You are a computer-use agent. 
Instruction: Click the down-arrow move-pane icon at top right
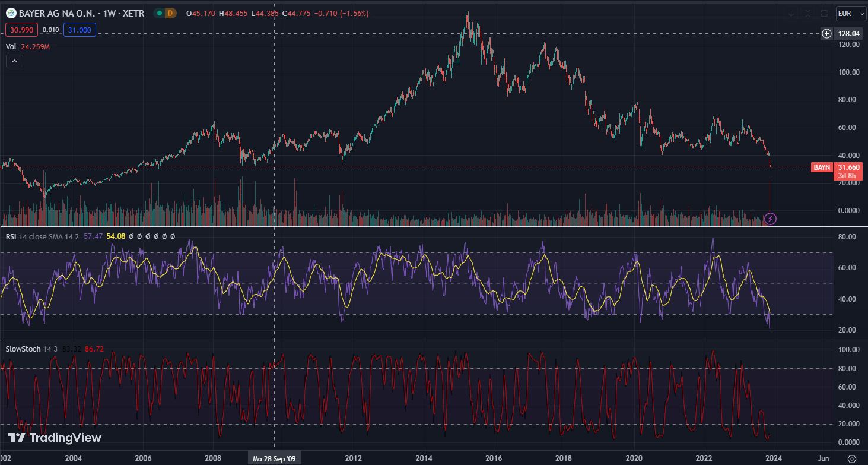(x=791, y=13)
